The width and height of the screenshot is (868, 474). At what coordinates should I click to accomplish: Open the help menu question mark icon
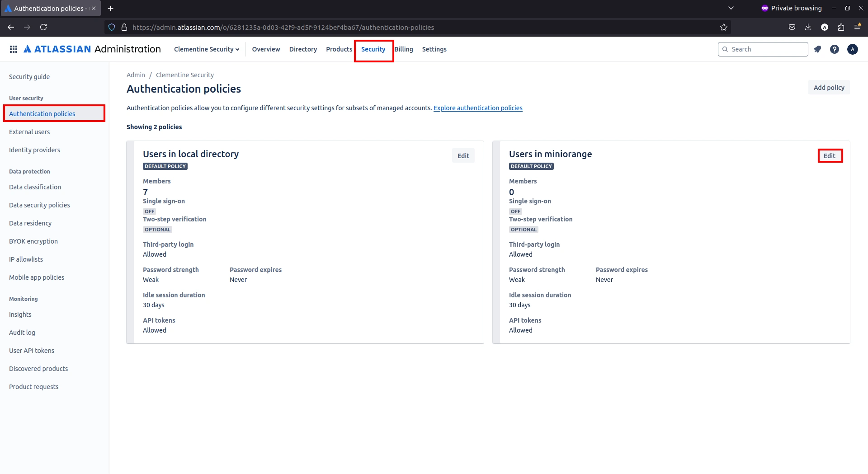pyautogui.click(x=835, y=49)
